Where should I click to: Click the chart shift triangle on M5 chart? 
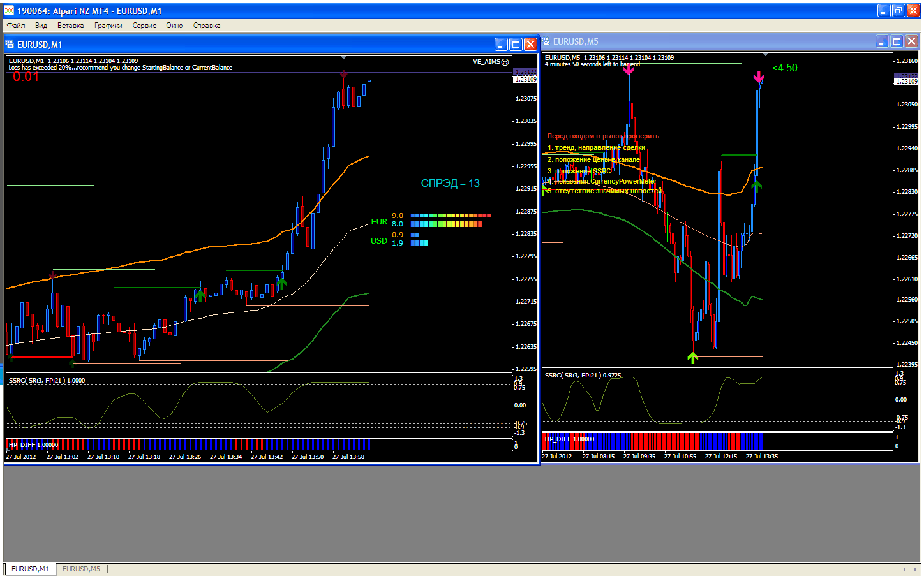pyautogui.click(x=766, y=55)
